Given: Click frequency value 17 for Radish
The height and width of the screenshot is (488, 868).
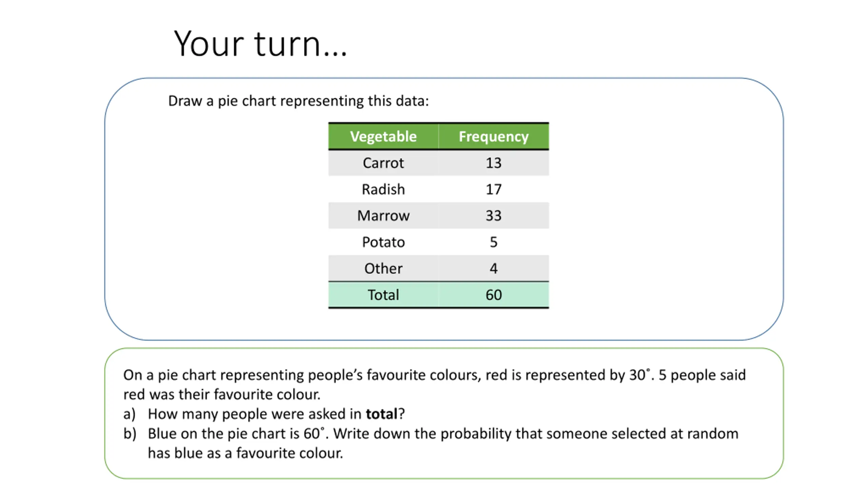Looking at the screenshot, I should click(x=494, y=189).
